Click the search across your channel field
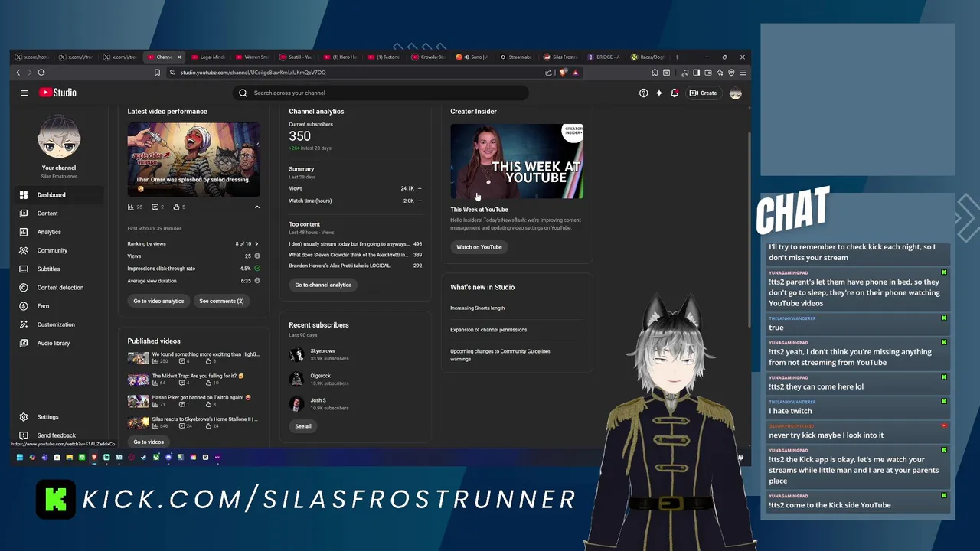Viewport: 980px width, 551px height. [x=381, y=93]
